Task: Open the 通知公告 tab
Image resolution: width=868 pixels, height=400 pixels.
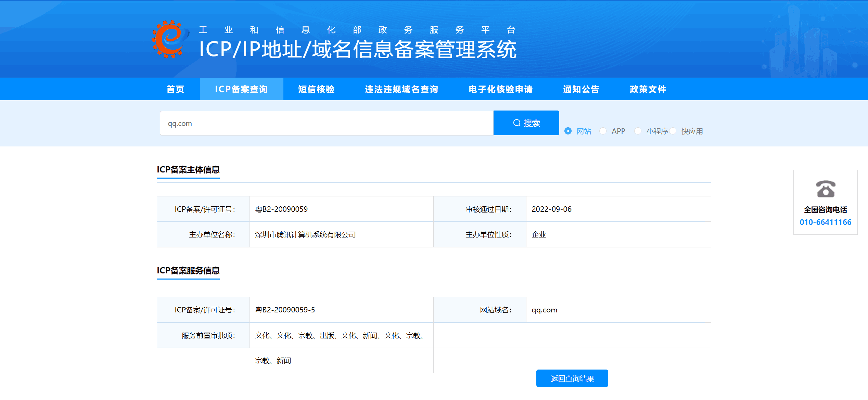Action: [x=581, y=89]
